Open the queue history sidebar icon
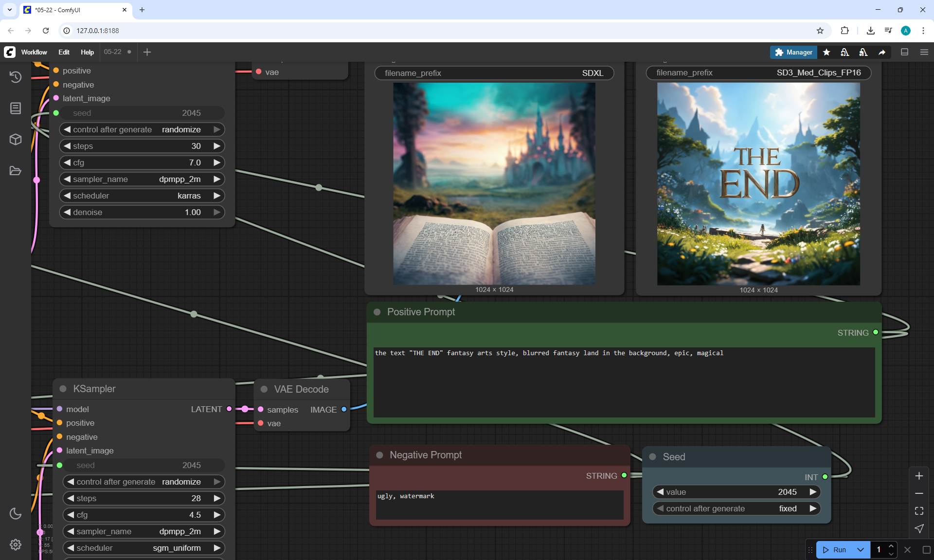The image size is (934, 560). coord(16,77)
